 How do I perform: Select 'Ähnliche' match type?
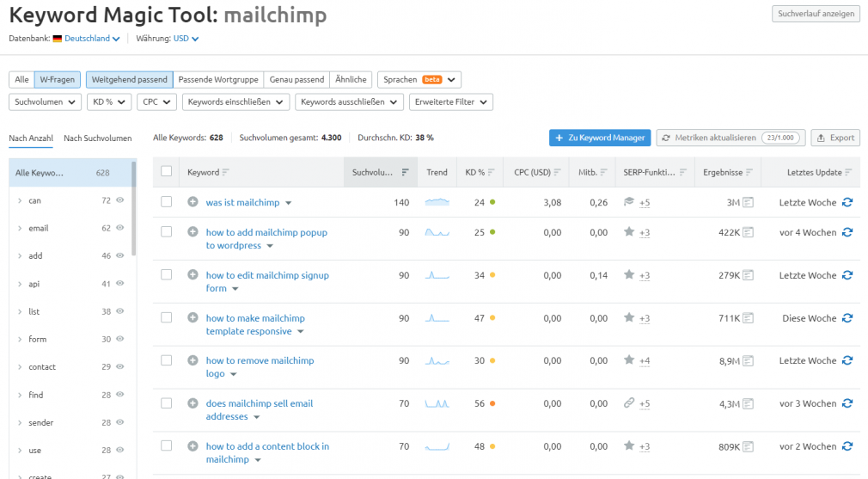point(351,80)
